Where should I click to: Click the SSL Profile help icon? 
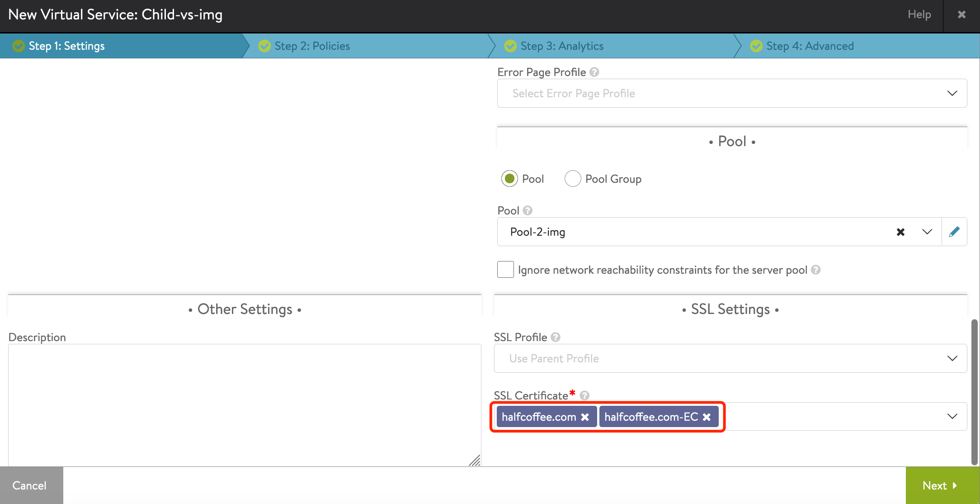[556, 337]
